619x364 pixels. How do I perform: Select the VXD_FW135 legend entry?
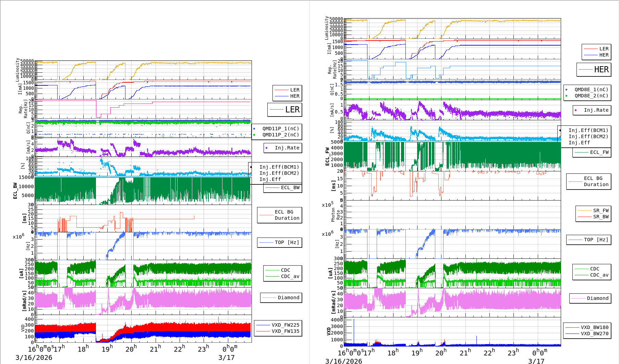pyautogui.click(x=278, y=331)
